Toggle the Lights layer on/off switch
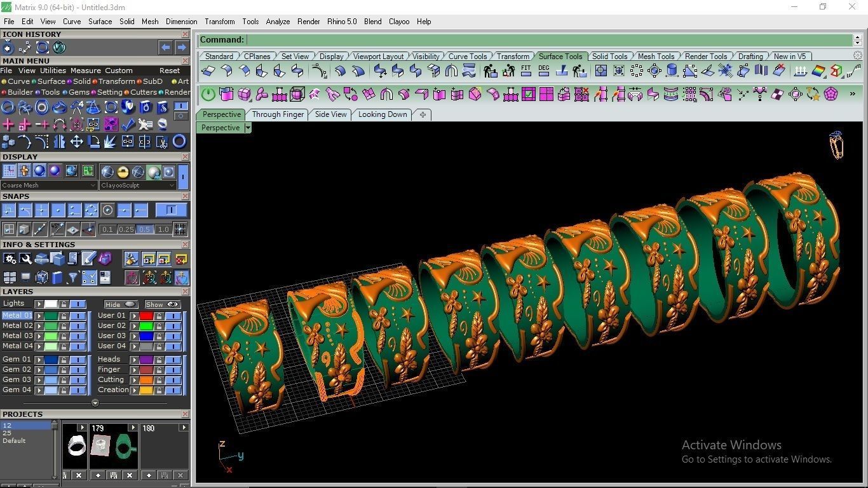The height and width of the screenshot is (488, 868). coord(78,304)
